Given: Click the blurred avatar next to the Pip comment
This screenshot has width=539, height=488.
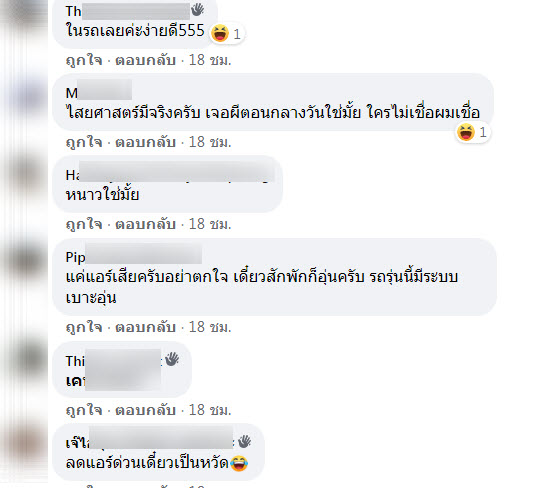Looking at the screenshot, I should (25, 258).
